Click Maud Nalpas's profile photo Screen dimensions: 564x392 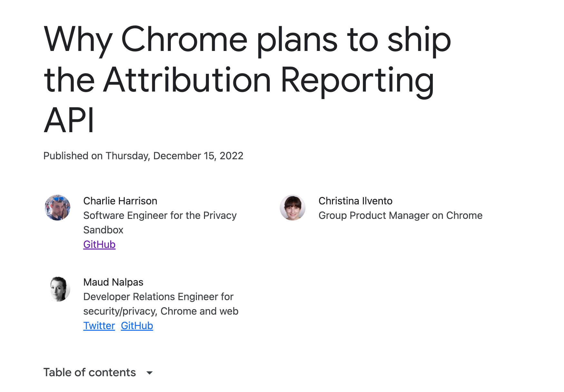(x=60, y=289)
